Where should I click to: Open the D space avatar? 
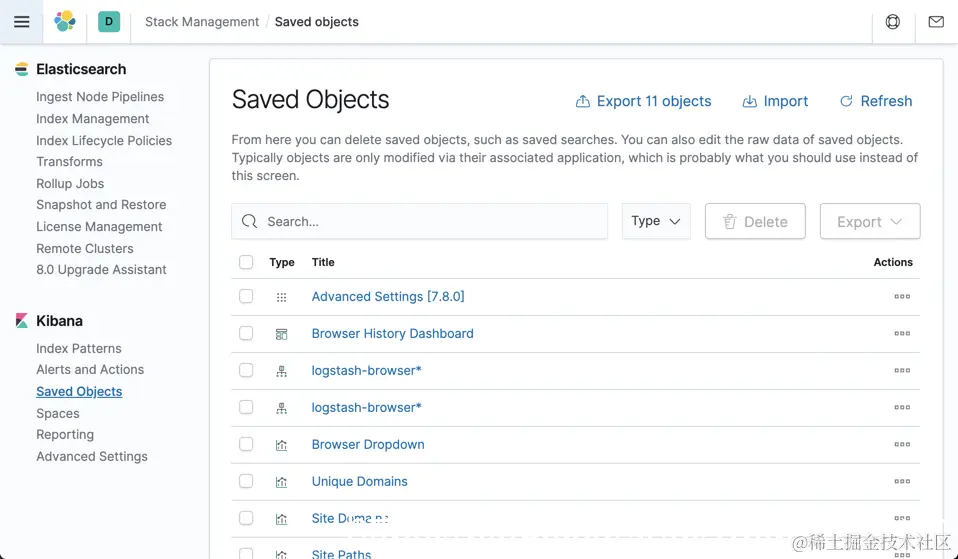point(109,21)
